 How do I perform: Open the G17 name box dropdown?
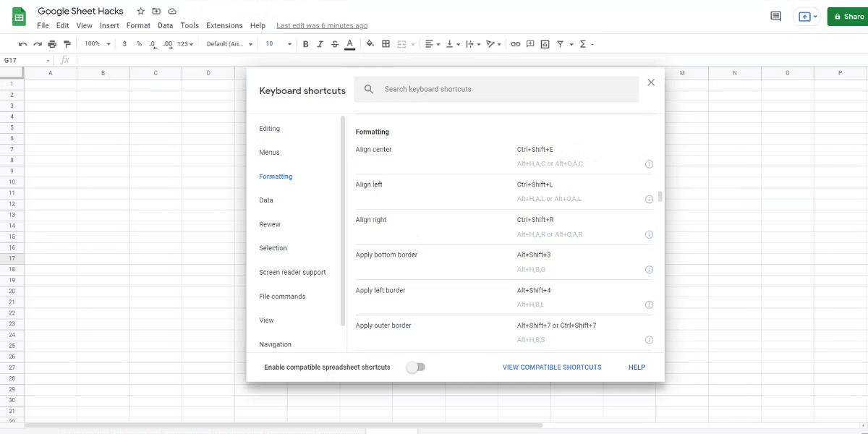48,61
